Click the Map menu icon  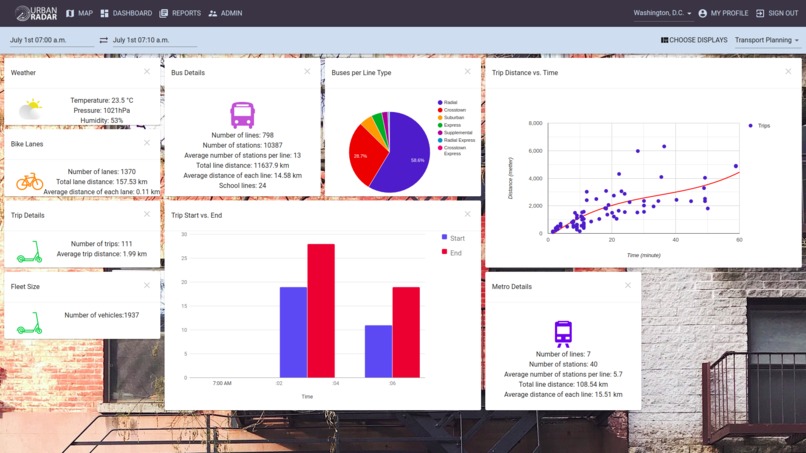point(70,13)
